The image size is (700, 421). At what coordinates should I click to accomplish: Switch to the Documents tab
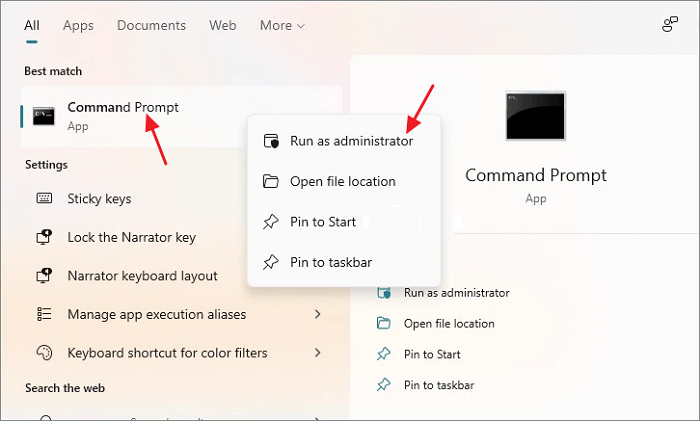point(151,25)
